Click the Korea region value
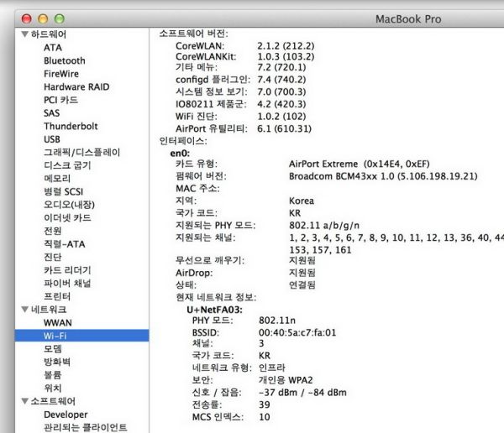The width and height of the screenshot is (504, 433). tap(302, 201)
